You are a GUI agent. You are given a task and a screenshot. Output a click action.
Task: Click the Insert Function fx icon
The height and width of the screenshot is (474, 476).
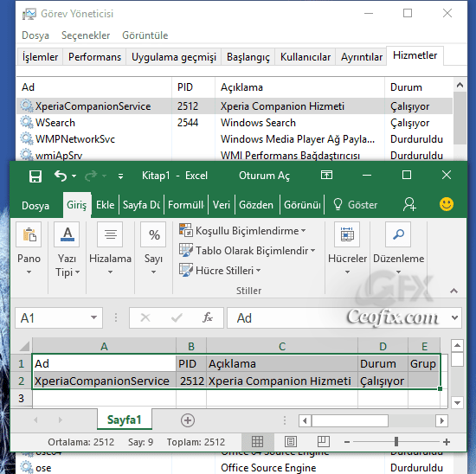pos(208,317)
